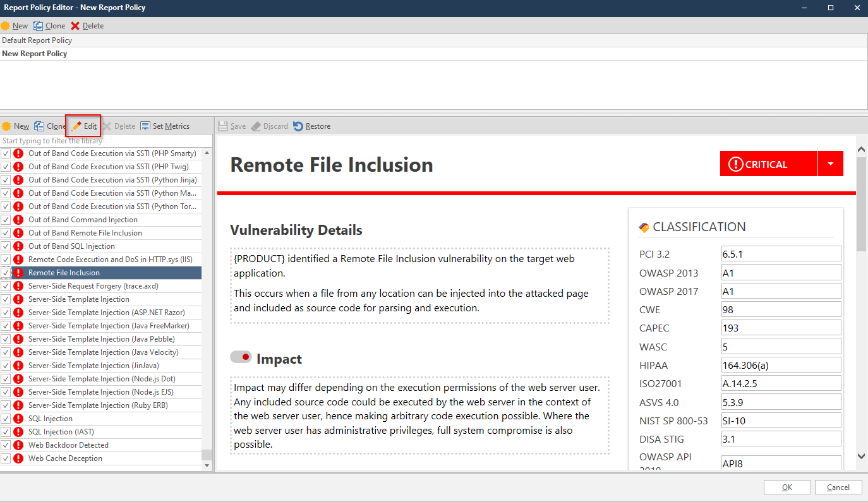Click the CWE value field
The width and height of the screenshot is (868, 502).
point(781,309)
